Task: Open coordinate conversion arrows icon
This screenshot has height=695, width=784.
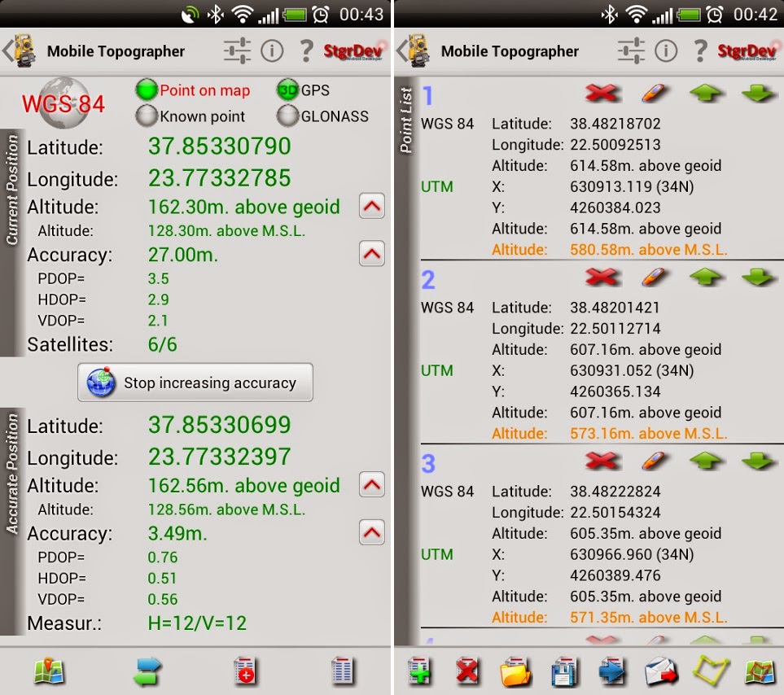Action: pyautogui.click(x=147, y=671)
